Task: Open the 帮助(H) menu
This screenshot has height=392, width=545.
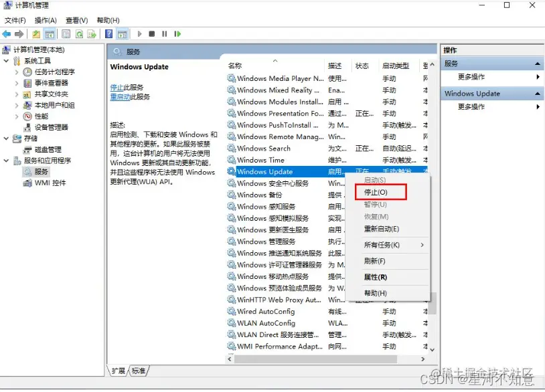Action: 108,21
